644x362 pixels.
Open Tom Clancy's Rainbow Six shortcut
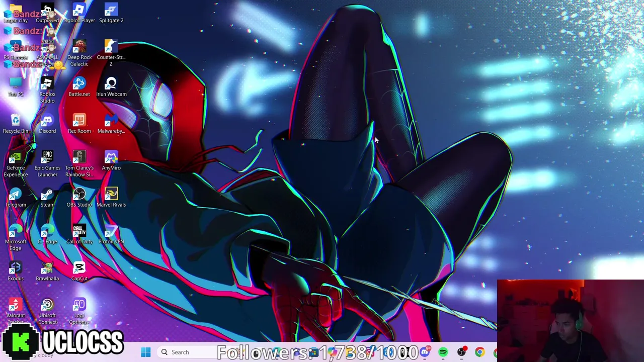coord(79,164)
